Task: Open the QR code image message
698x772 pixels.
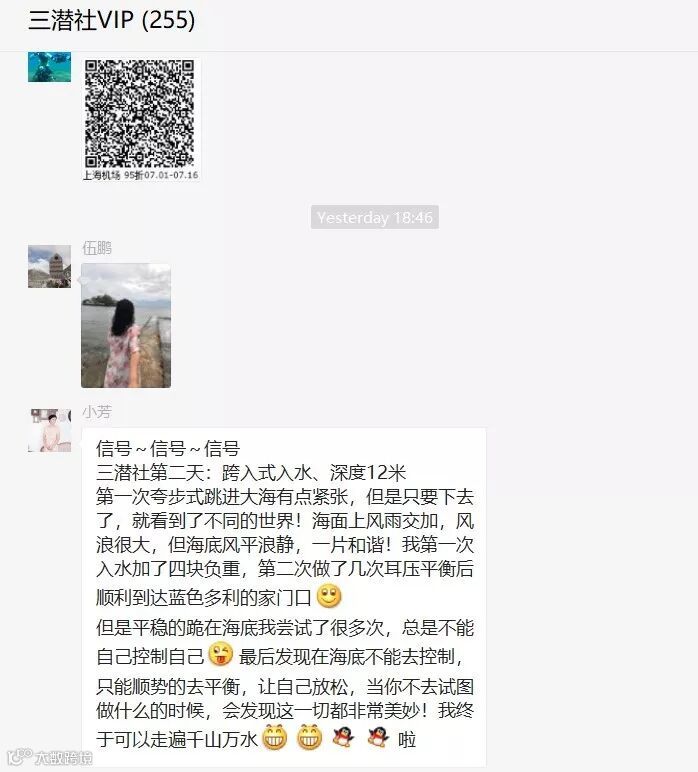Action: [140, 119]
